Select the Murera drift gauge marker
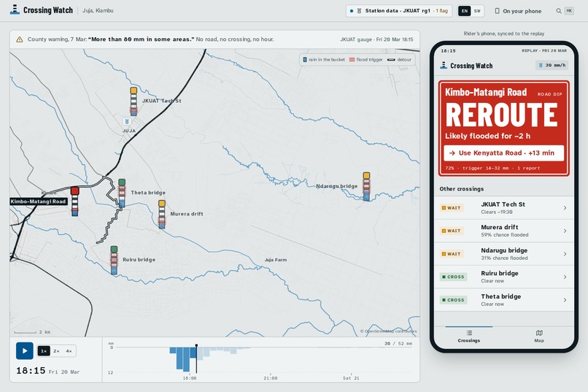Image resolution: width=588 pixels, height=392 pixels. 162,214
